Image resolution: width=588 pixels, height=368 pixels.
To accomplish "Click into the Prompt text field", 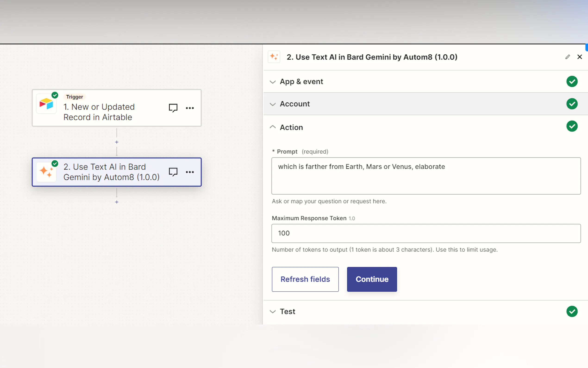I will 426,176.
